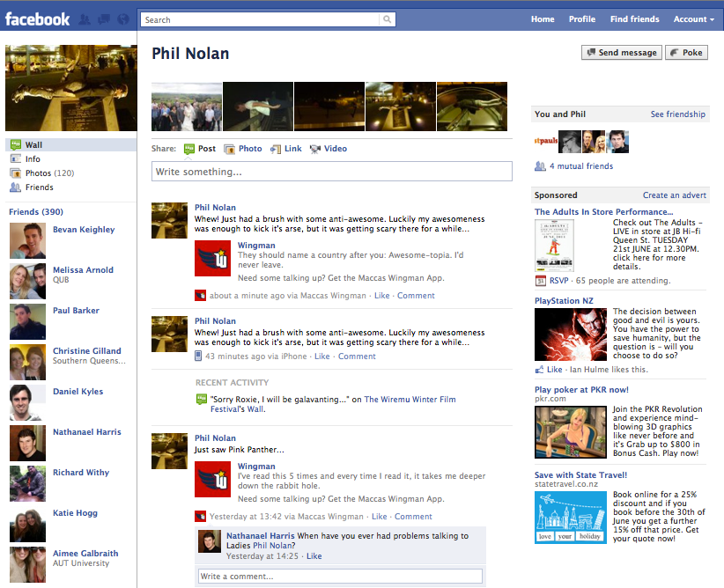724x588 pixels.
Task: Click the mutual friends people icon
Action: coord(540,166)
